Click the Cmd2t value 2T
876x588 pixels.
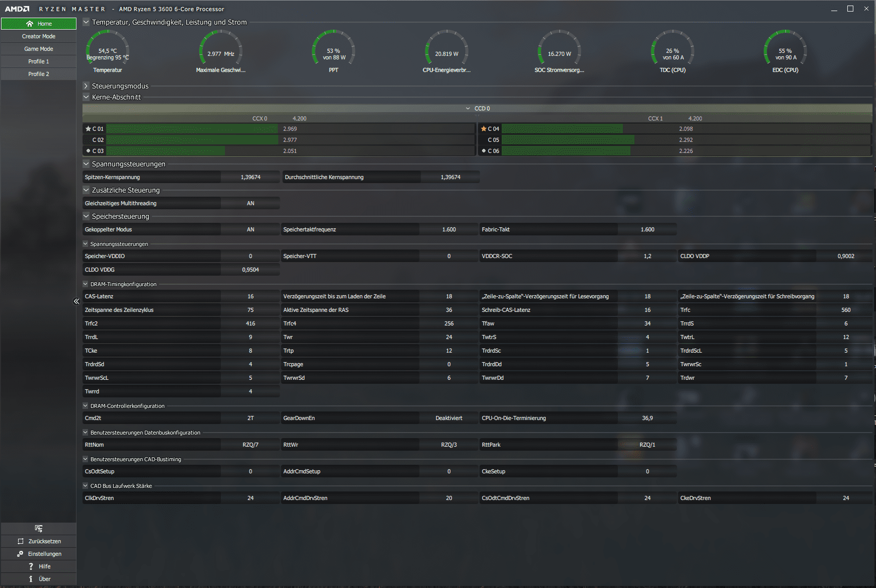(x=251, y=418)
